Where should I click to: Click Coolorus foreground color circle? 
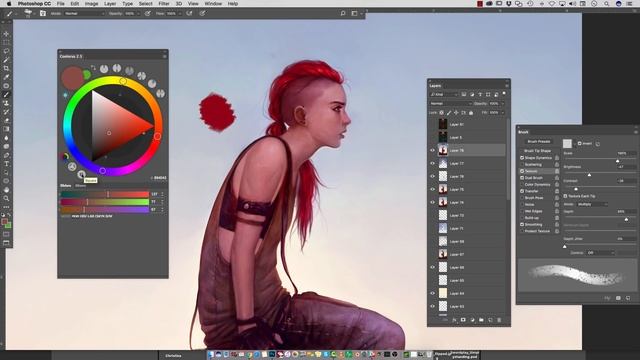point(72,78)
